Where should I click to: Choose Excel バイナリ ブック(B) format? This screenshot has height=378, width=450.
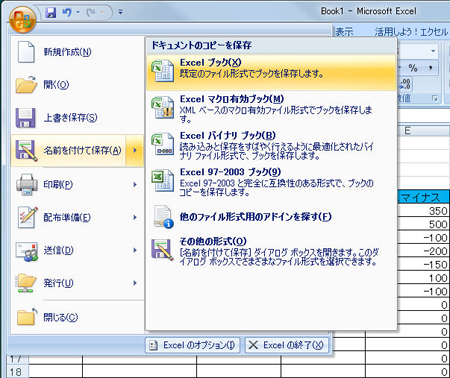coord(271,146)
